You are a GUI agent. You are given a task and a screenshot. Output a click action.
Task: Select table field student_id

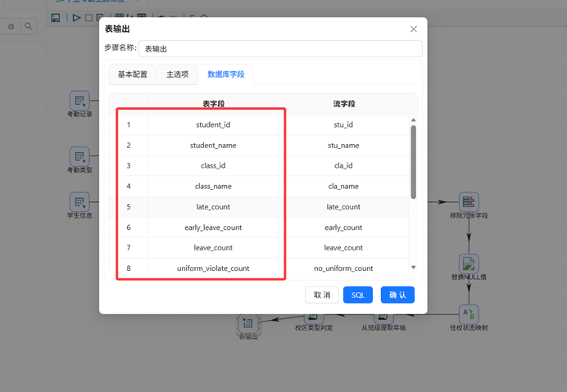[x=213, y=124]
